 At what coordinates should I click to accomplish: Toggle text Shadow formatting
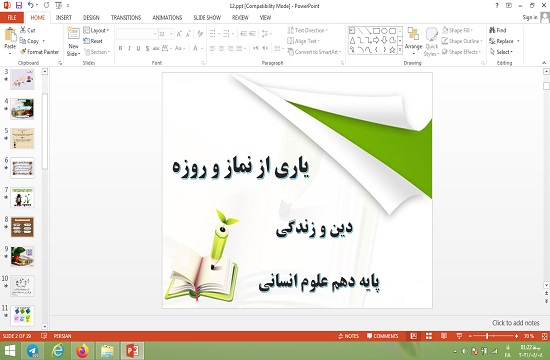[147, 48]
